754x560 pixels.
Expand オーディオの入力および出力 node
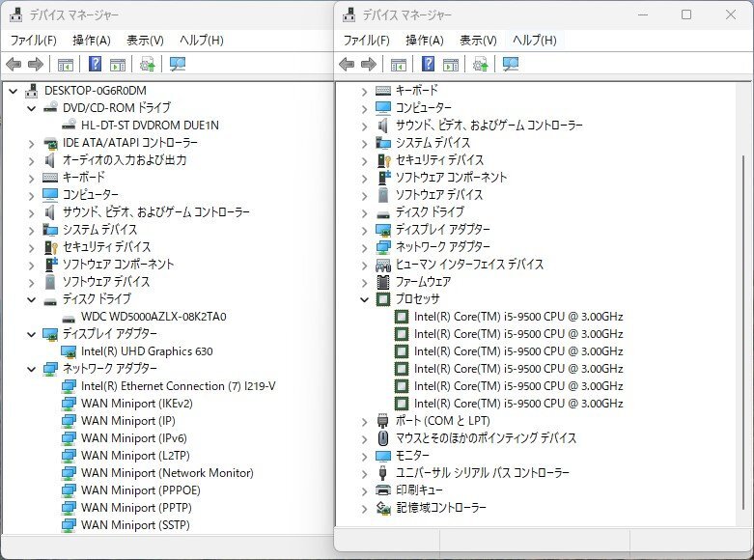(32, 160)
